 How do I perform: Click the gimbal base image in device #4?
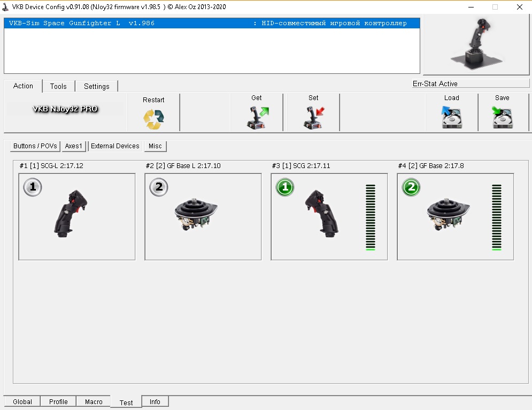coord(448,214)
